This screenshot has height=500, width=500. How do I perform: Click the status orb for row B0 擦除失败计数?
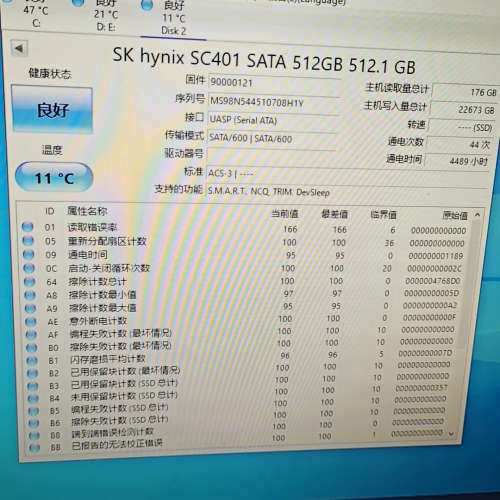click(32, 348)
